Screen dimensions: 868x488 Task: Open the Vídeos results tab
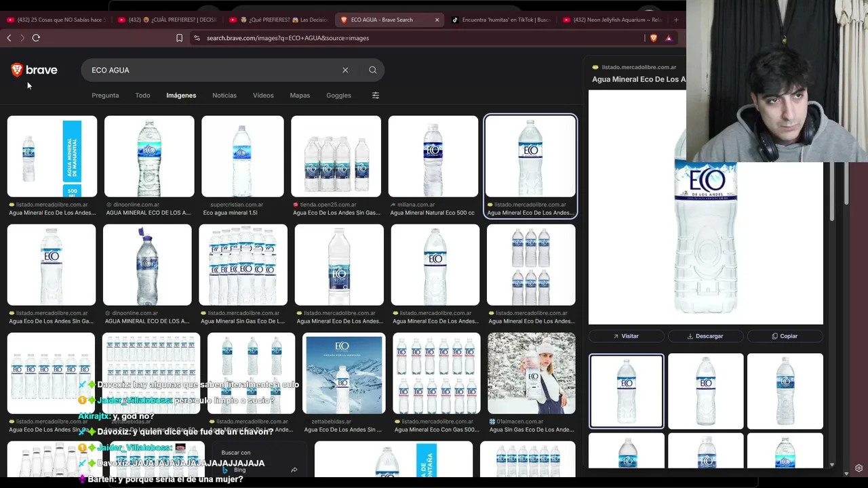tap(263, 96)
